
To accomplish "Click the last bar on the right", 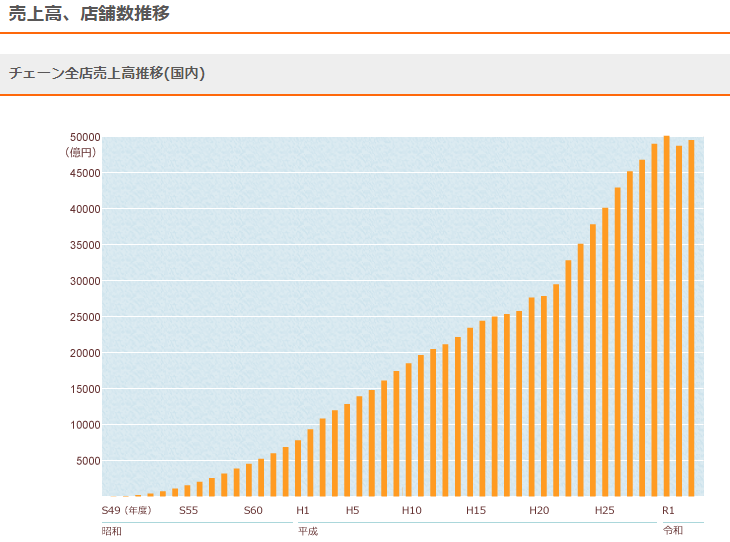I will 691,318.
